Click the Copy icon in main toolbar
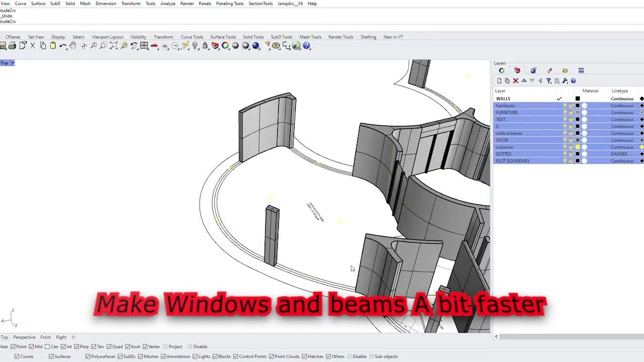 (x=43, y=46)
